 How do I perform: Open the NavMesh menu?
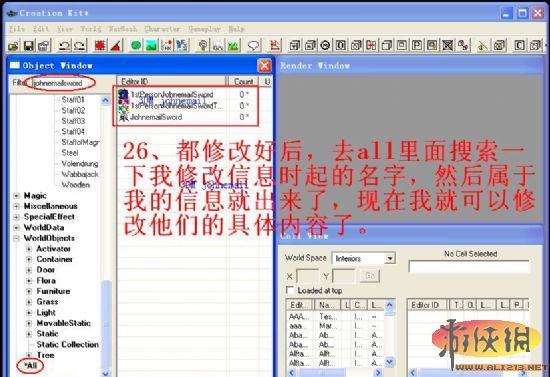122,29
